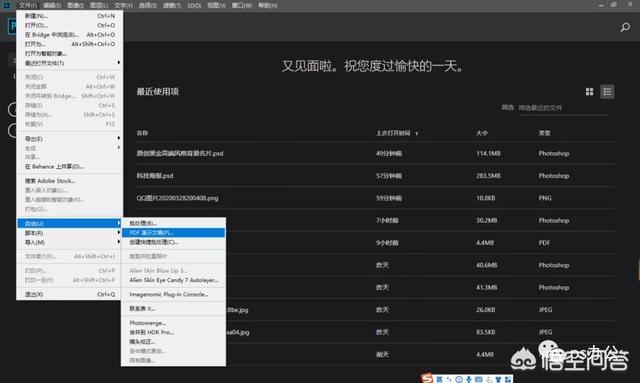Select Alien Skin Eye Candy 7 Autolayer...
640x383 pixels.
click(x=173, y=280)
